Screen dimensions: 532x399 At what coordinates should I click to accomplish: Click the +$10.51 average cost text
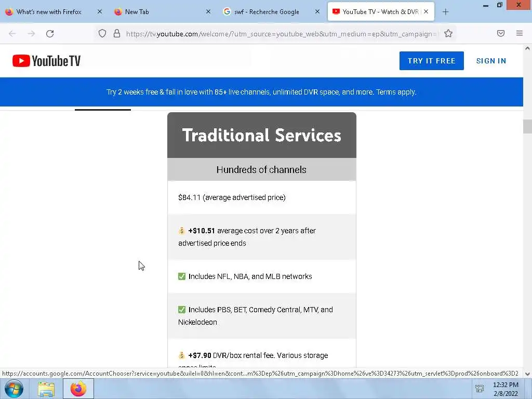pyautogui.click(x=247, y=237)
